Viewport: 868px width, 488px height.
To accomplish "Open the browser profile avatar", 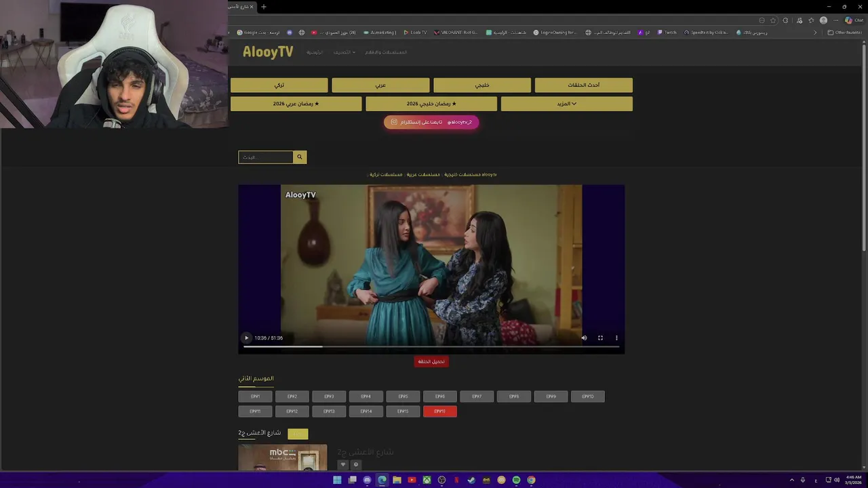I will 823,20.
